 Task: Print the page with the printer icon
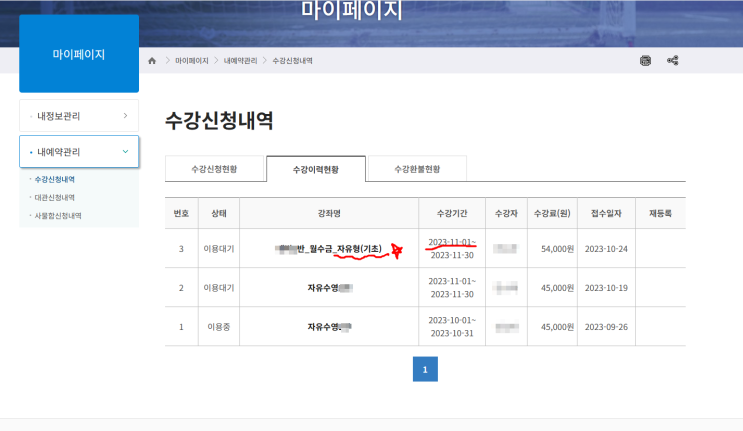(645, 61)
